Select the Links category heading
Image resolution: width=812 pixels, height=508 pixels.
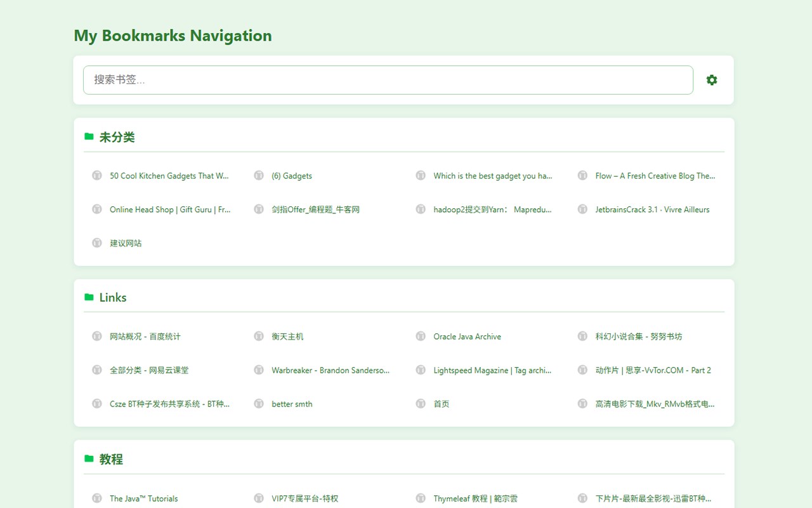point(113,297)
